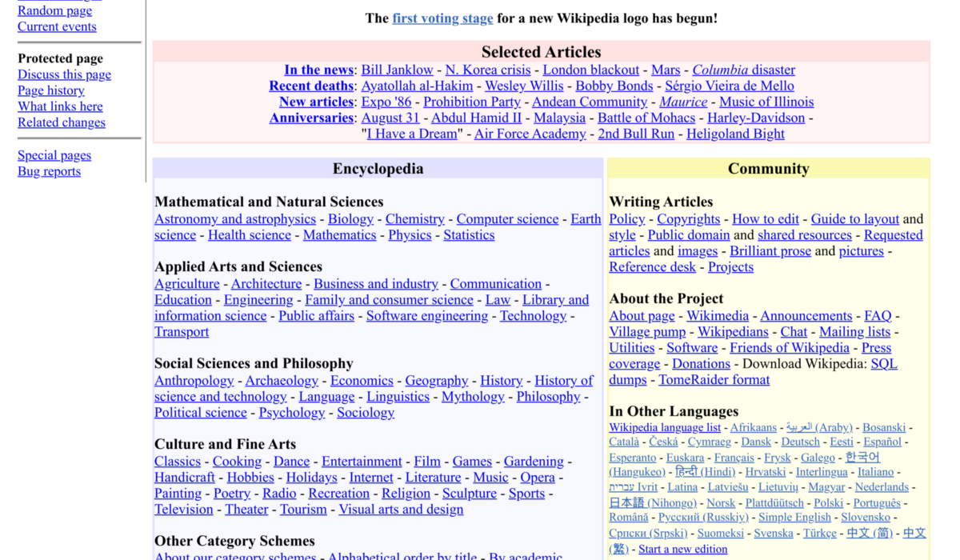The image size is (960, 560).
Task: Open Computer science topic
Action: (x=507, y=219)
